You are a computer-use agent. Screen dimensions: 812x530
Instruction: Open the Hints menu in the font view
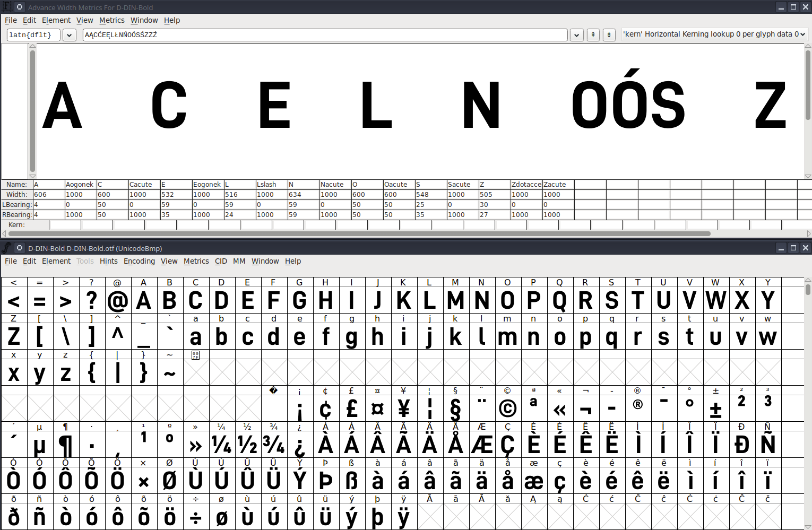click(x=108, y=261)
